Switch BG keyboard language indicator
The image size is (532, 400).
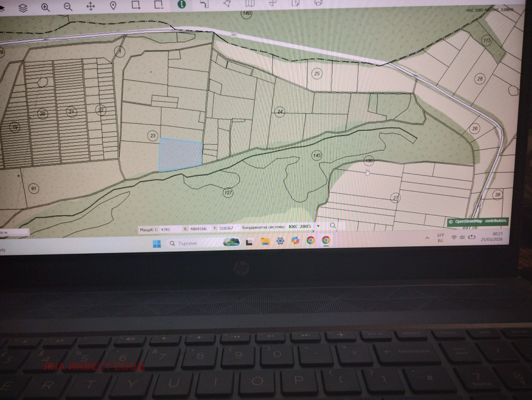pos(441,238)
